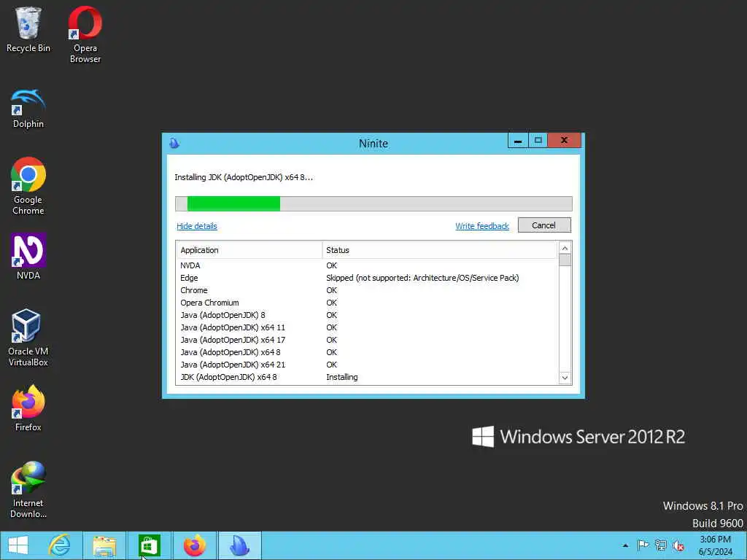This screenshot has height=560, width=747.
Task: Select the Edge row in the list
Action: pyautogui.click(x=367, y=278)
